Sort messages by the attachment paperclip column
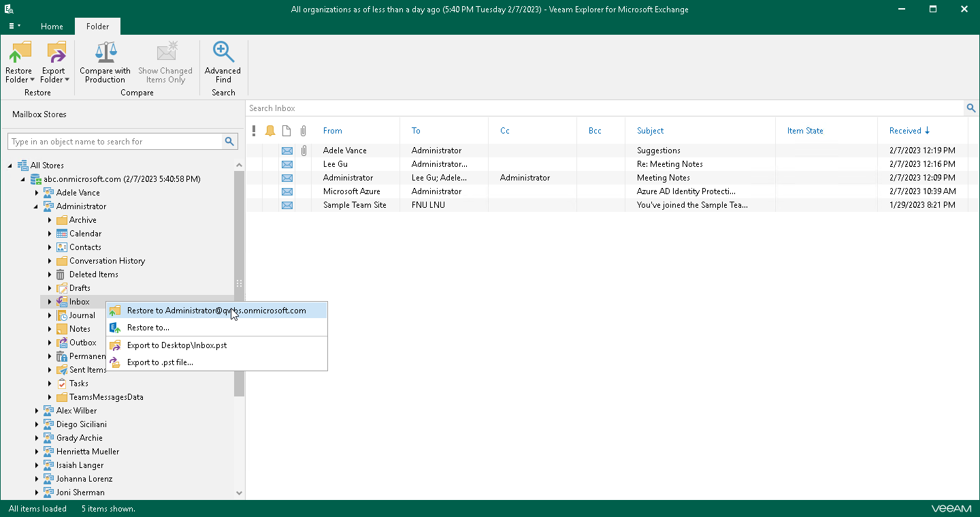 pyautogui.click(x=303, y=130)
